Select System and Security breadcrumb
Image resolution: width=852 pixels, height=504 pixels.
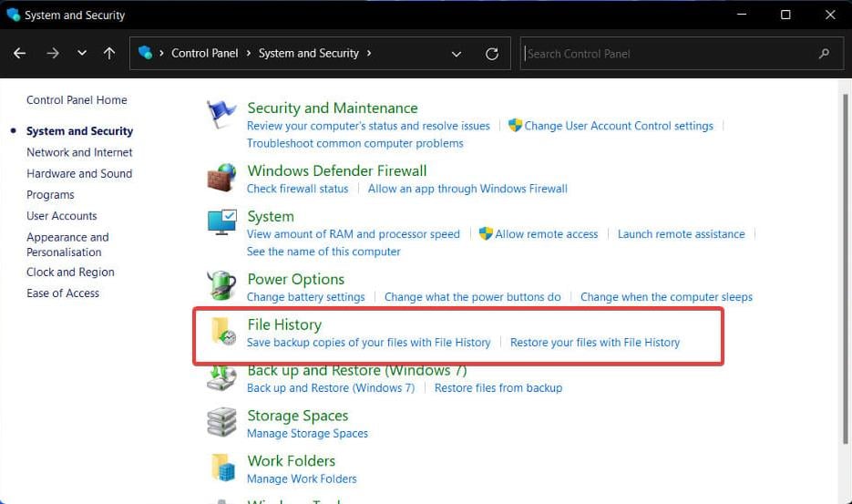click(x=309, y=53)
